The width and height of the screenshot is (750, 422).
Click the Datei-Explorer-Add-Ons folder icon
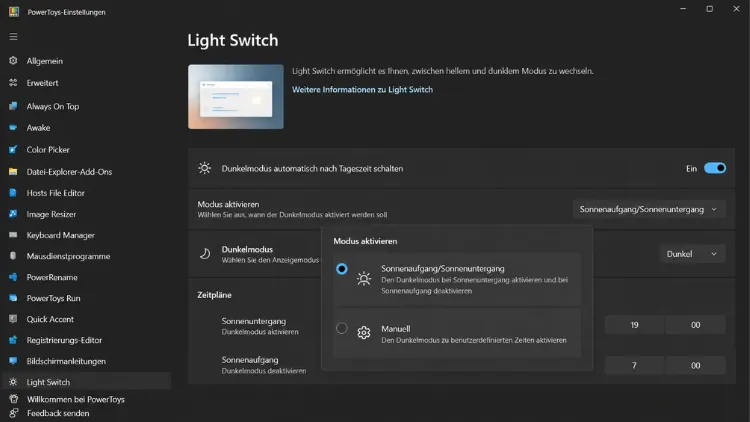click(x=13, y=172)
